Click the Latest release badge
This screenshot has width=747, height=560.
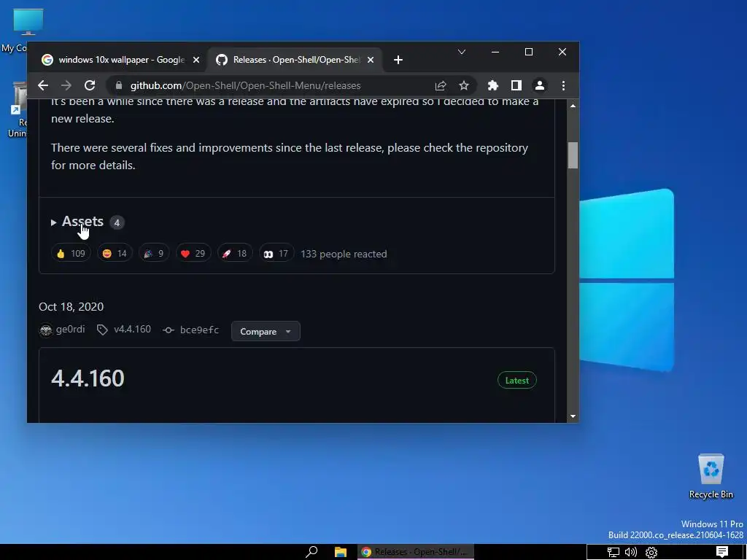517,381
